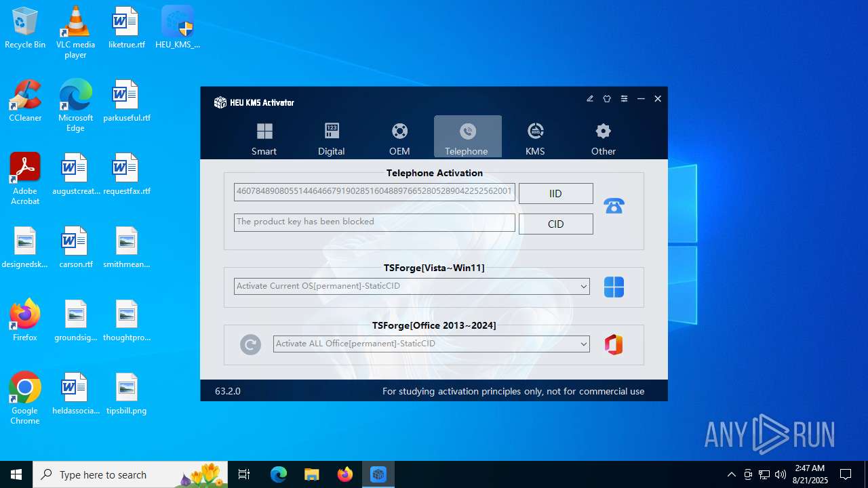
Task: Open the Smart activation tab
Action: (x=264, y=138)
